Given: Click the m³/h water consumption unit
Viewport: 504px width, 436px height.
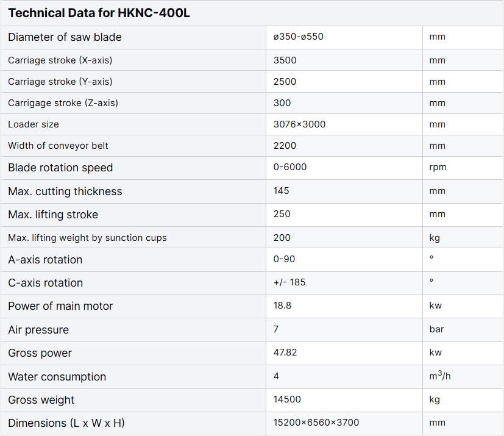Looking at the screenshot, I should (x=440, y=376).
